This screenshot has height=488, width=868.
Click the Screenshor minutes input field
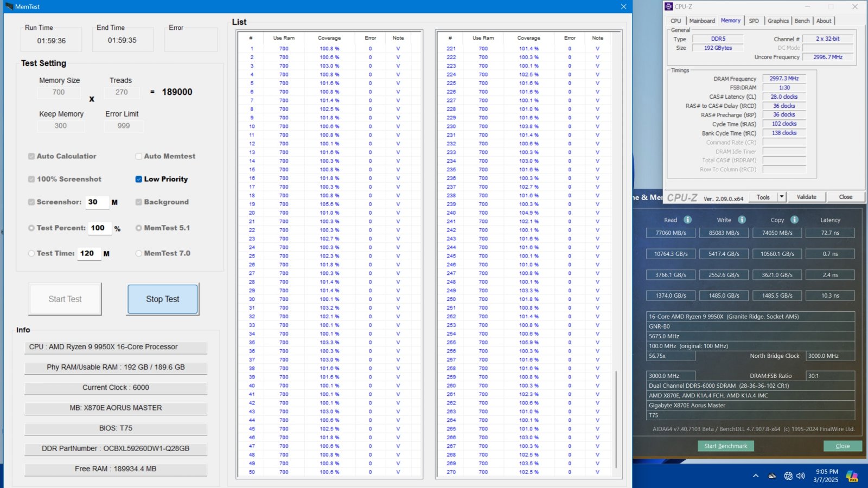click(98, 202)
